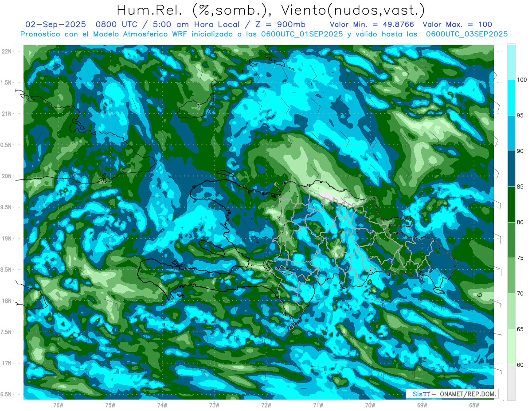Click the legend value '90'
This screenshot has height=411, width=532.
[521, 151]
